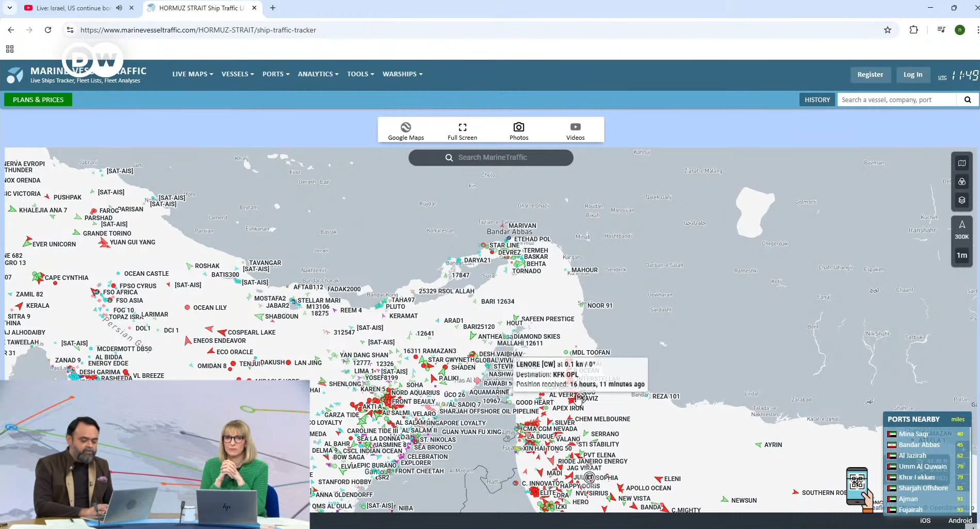Expand the ANALYTICS dropdown menu
The width and height of the screenshot is (980, 529).
point(318,74)
